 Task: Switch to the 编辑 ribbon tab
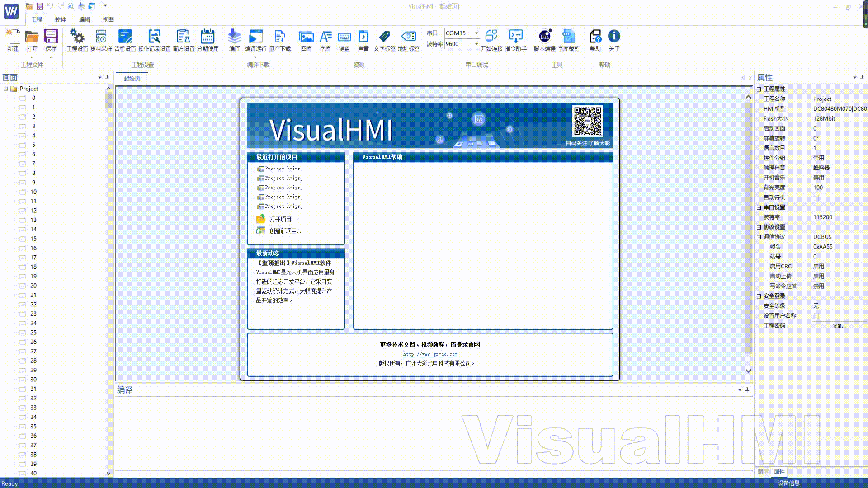[x=85, y=19]
